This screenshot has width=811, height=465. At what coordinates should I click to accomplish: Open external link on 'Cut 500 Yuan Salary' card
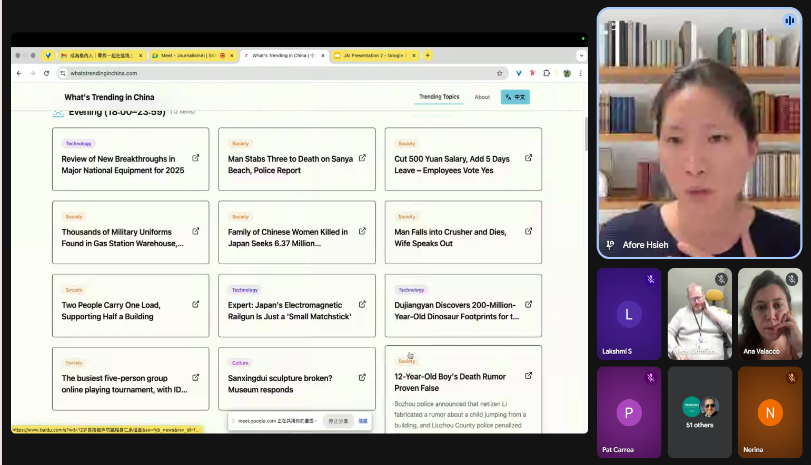[x=528, y=158]
